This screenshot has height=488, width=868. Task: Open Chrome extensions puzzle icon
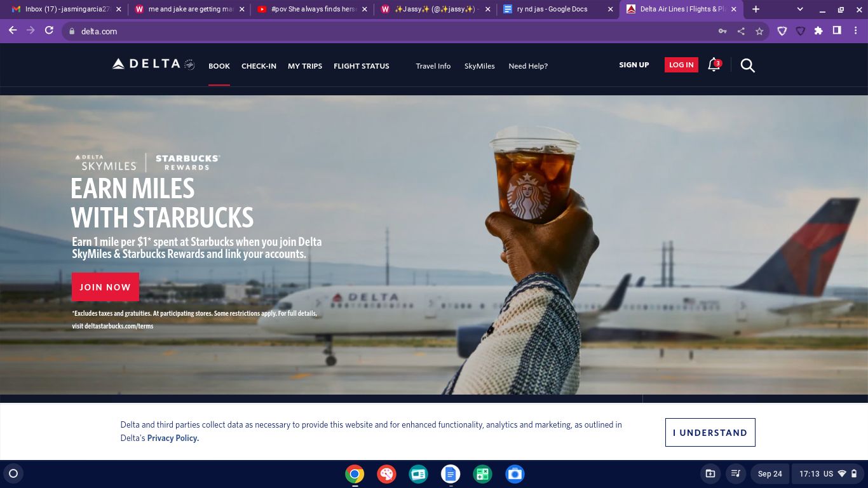point(818,30)
